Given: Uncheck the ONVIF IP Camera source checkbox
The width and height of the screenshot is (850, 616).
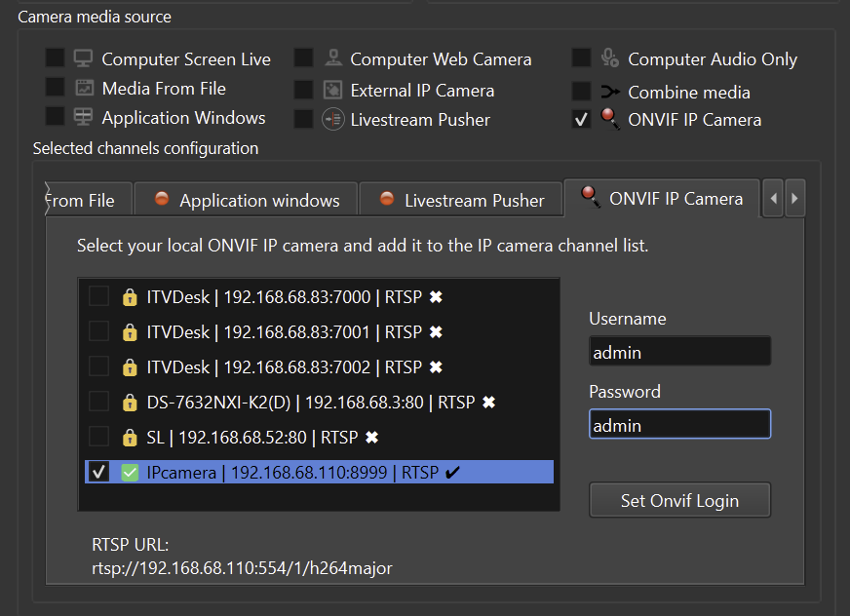Looking at the screenshot, I should [x=581, y=120].
